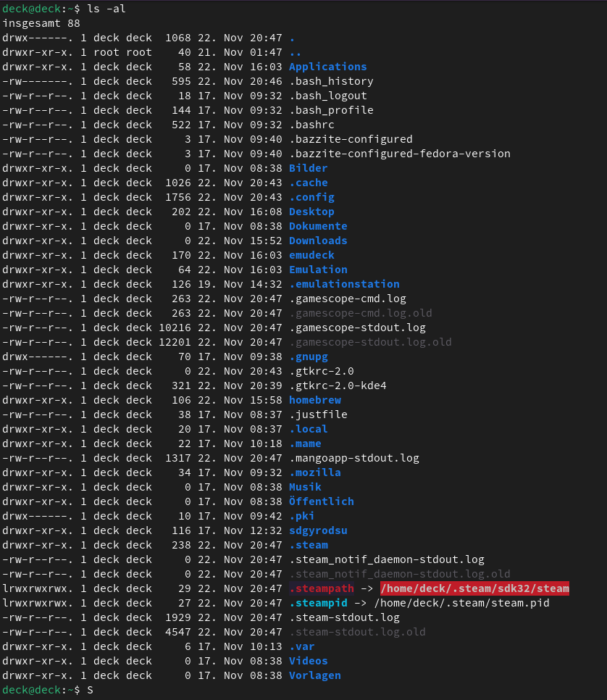Click the .gamescope-stdout.log file name

click(357, 328)
